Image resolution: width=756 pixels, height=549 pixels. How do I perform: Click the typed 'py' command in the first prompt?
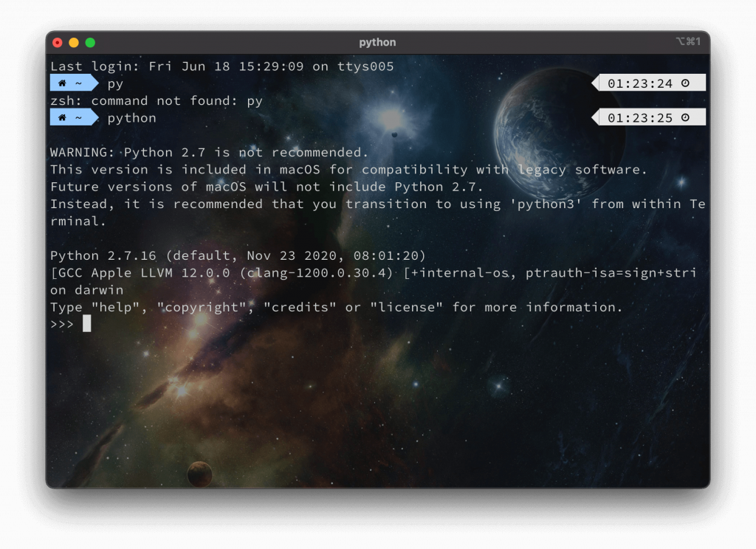115,84
